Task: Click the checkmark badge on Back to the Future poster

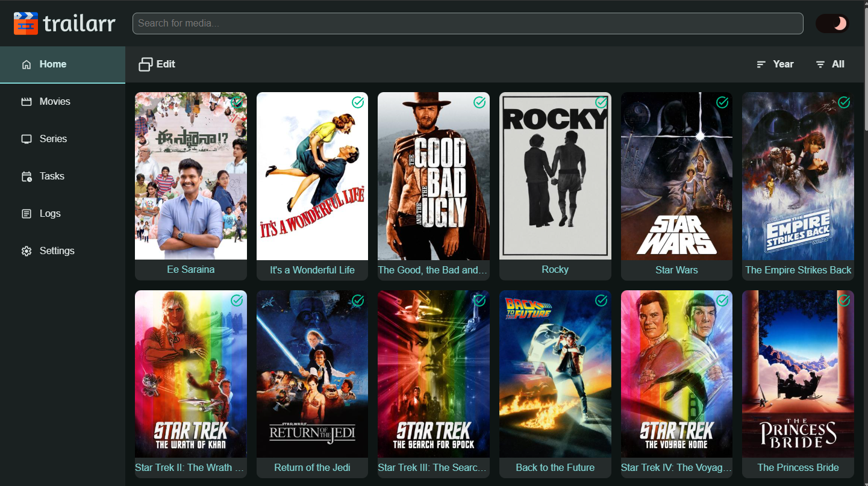Action: tap(601, 301)
